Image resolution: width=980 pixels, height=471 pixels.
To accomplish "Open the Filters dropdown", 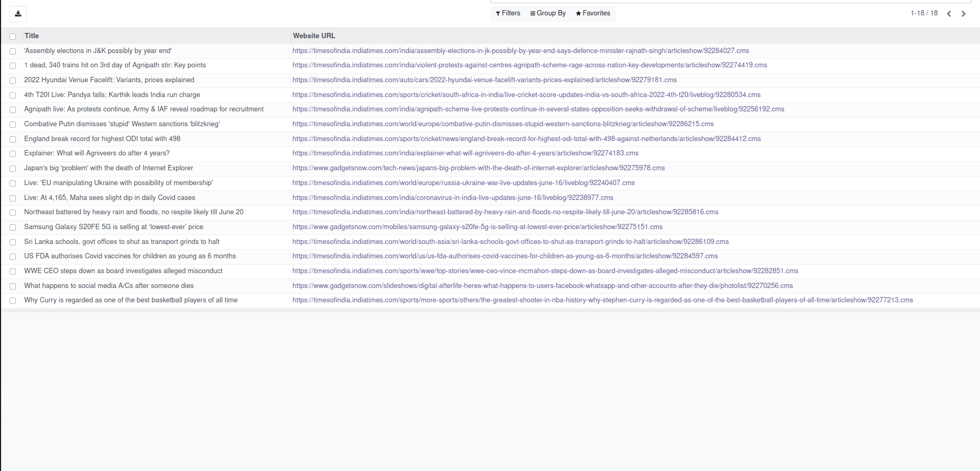I will 508,13.
